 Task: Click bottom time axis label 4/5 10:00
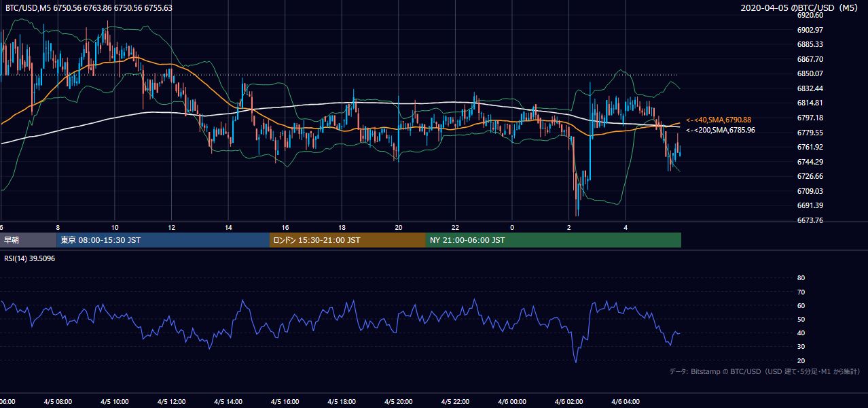(x=115, y=402)
